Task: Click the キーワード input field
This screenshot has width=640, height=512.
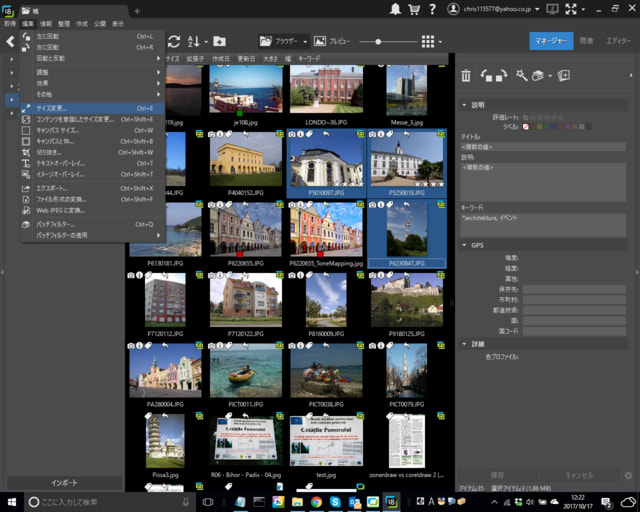Action: click(x=542, y=224)
